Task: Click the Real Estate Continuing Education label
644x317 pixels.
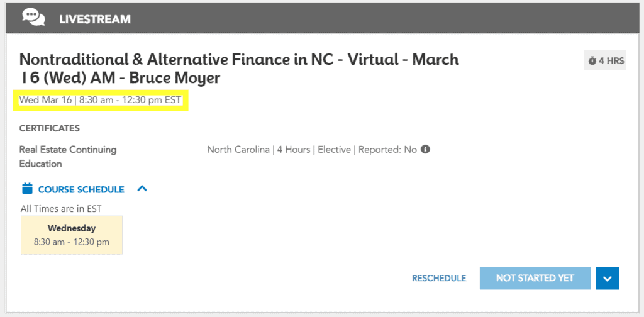Action: click(x=68, y=157)
